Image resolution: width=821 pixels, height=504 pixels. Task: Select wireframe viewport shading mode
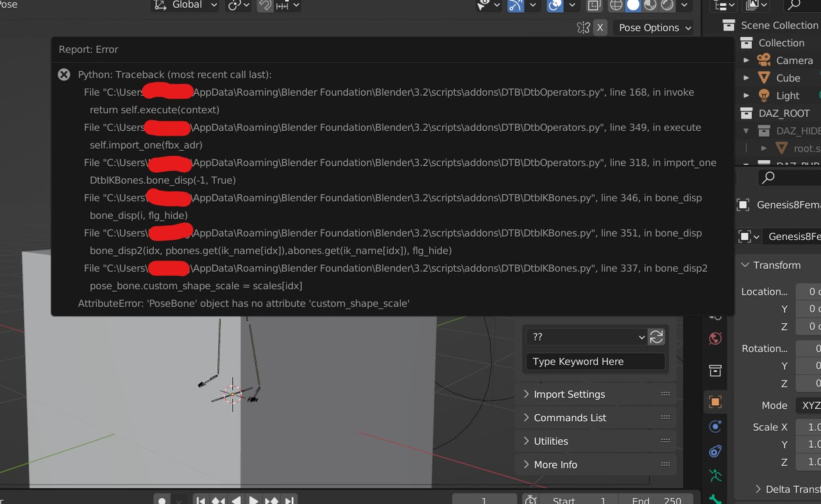[615, 6]
